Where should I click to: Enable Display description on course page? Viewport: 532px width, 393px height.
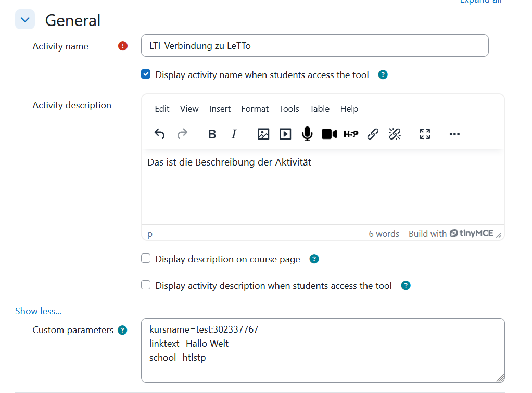tap(146, 259)
